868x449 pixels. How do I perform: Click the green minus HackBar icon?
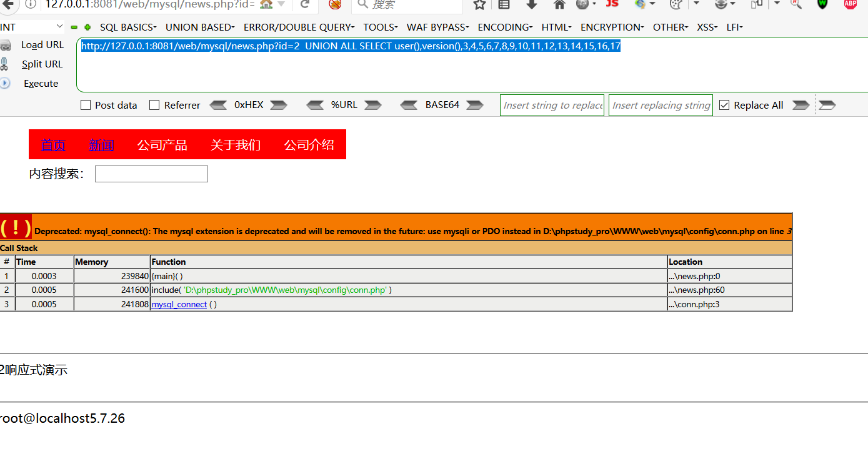(74, 27)
